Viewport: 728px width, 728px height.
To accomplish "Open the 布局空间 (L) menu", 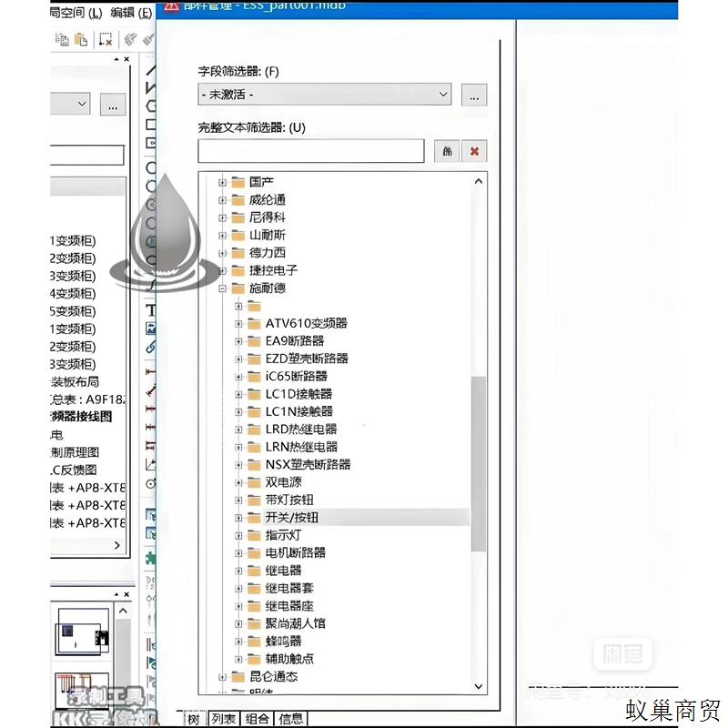I will click(76, 13).
